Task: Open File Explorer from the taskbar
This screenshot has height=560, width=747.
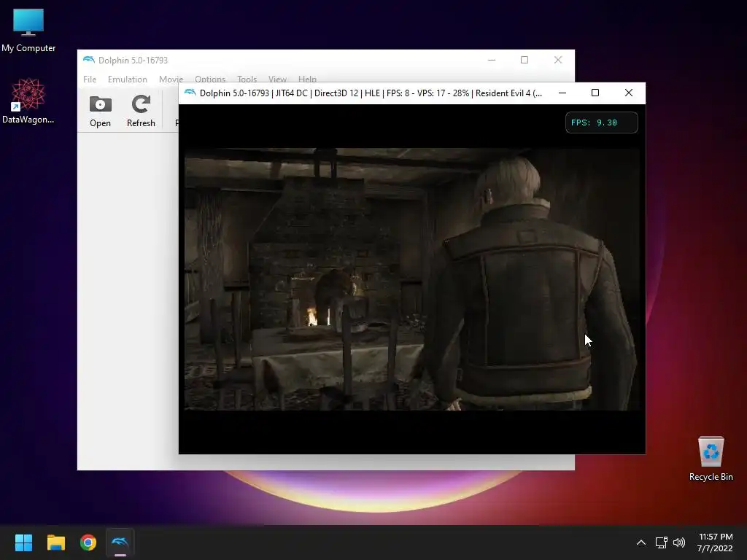Action: click(55, 542)
